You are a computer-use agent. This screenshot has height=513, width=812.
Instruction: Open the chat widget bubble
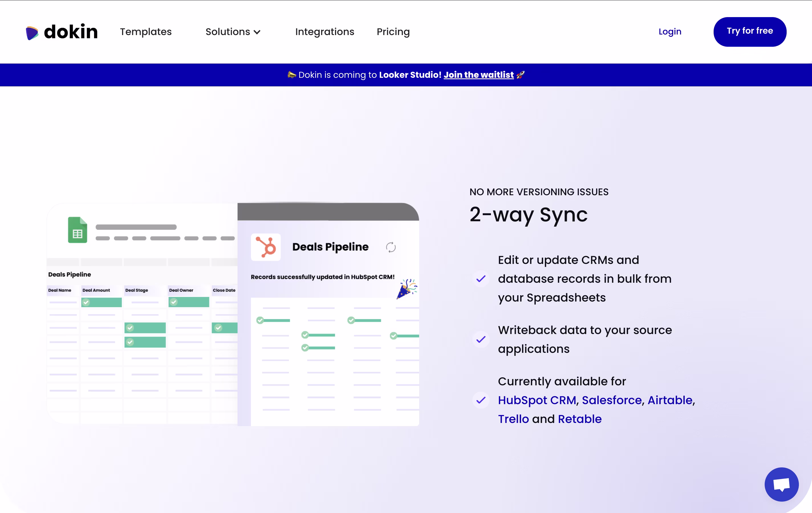coord(781,484)
